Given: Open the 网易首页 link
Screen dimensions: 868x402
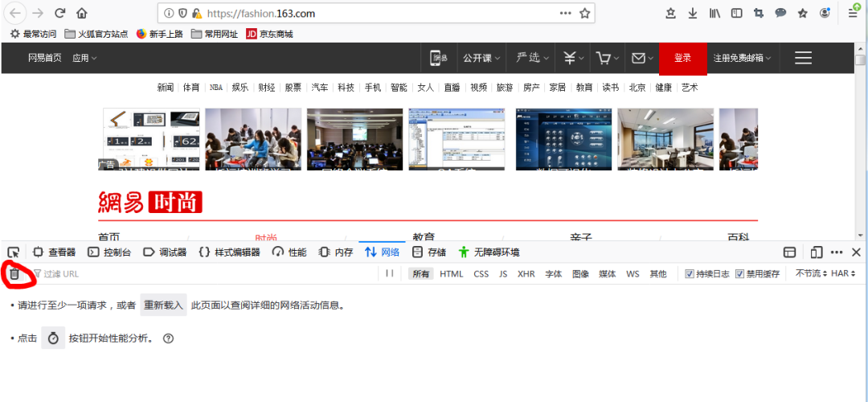Looking at the screenshot, I should tap(45, 58).
